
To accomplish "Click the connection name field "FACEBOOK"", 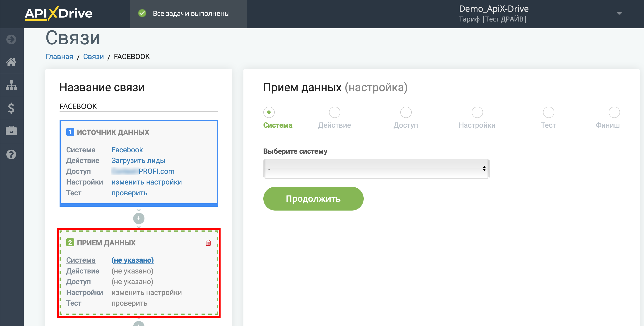I will click(x=139, y=106).
